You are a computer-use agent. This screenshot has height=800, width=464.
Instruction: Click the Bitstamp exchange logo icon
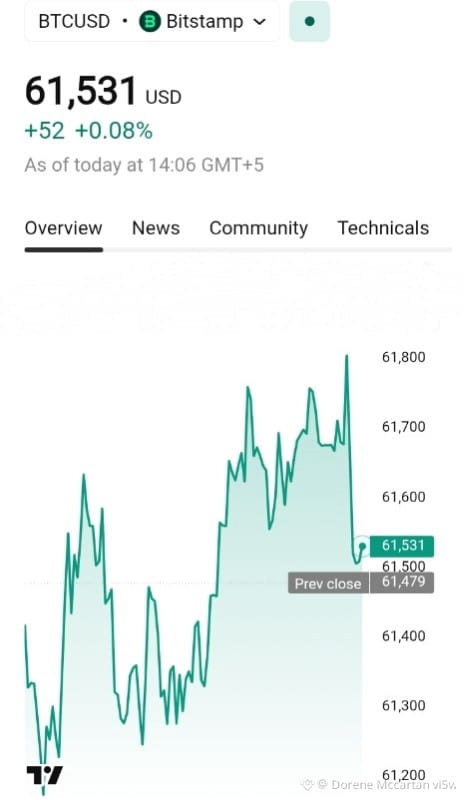point(150,21)
